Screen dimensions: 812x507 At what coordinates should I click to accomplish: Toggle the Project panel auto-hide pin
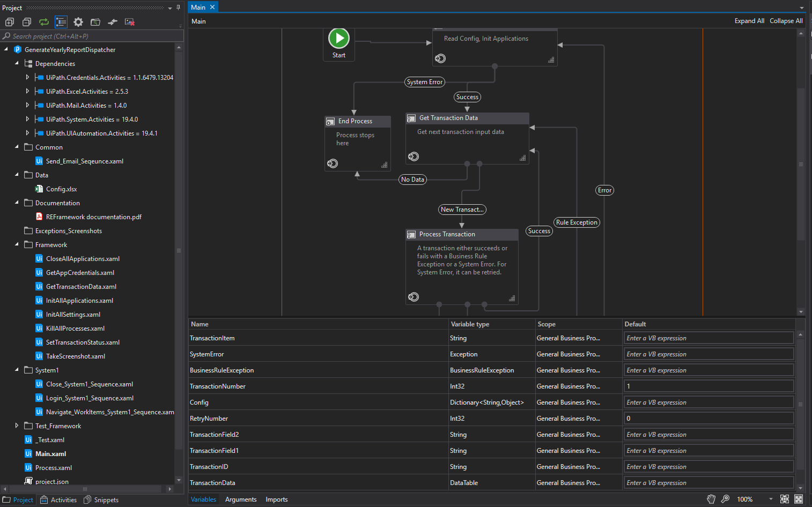(x=179, y=8)
